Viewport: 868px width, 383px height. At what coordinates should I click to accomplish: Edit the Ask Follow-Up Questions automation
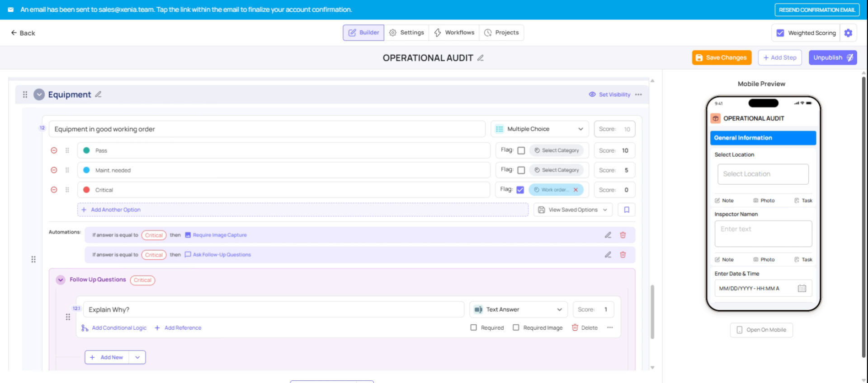coord(608,255)
